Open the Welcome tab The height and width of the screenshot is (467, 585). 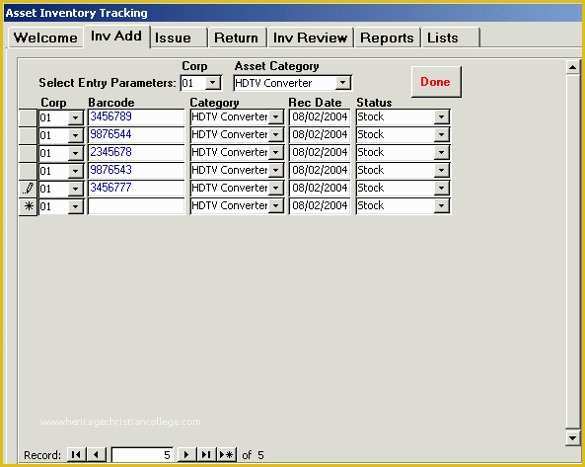[46, 38]
